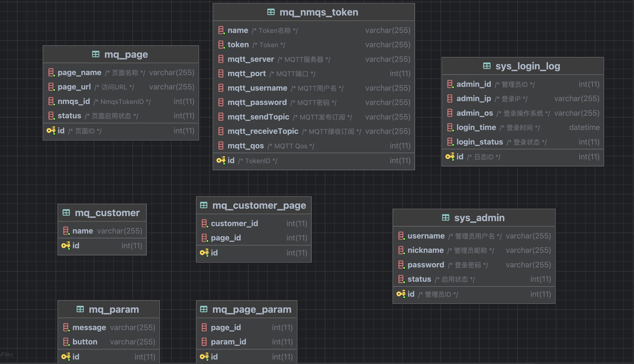This screenshot has width=634, height=364.
Task: Click the key icon for 管理员ID id row
Action: click(x=401, y=294)
